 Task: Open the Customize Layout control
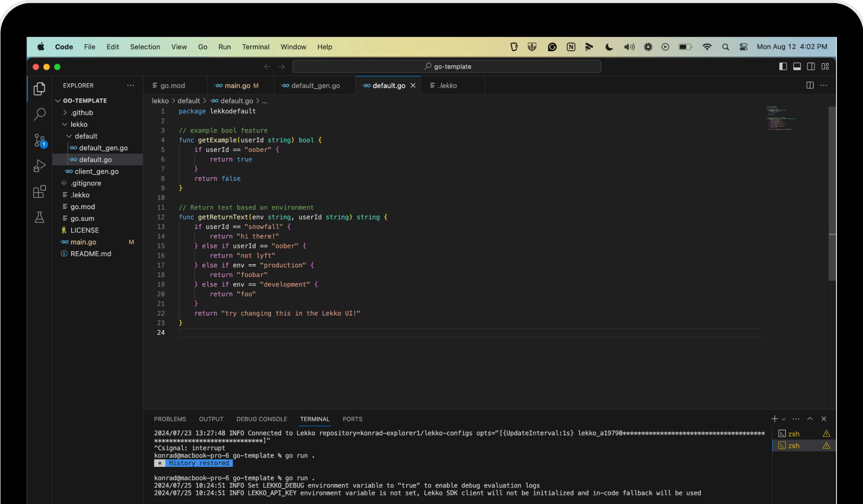(825, 66)
